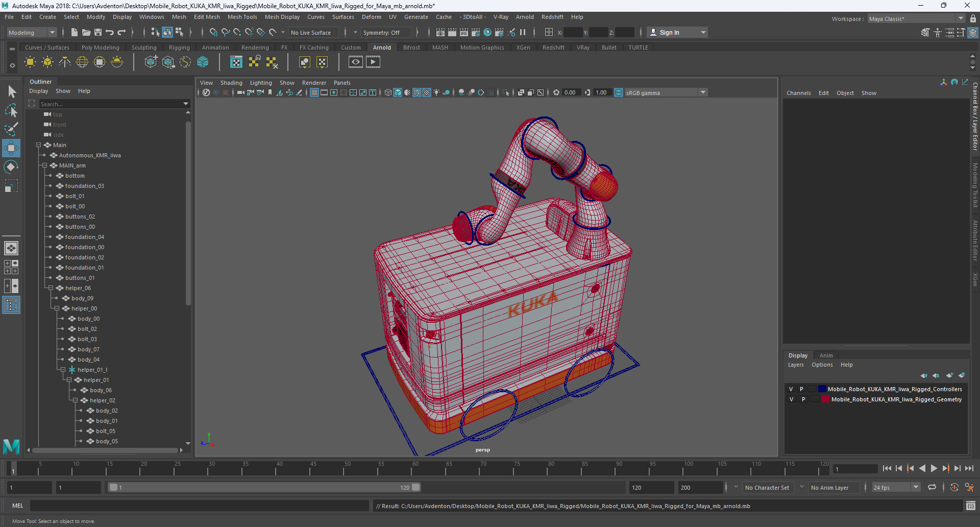Open the viewport Shading menu

click(x=231, y=83)
